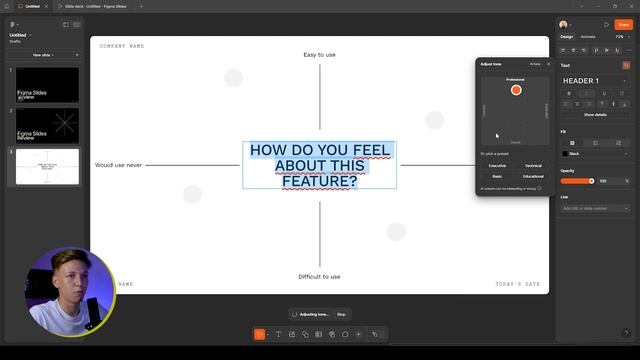Switch to Untitled file tab

[33, 6]
